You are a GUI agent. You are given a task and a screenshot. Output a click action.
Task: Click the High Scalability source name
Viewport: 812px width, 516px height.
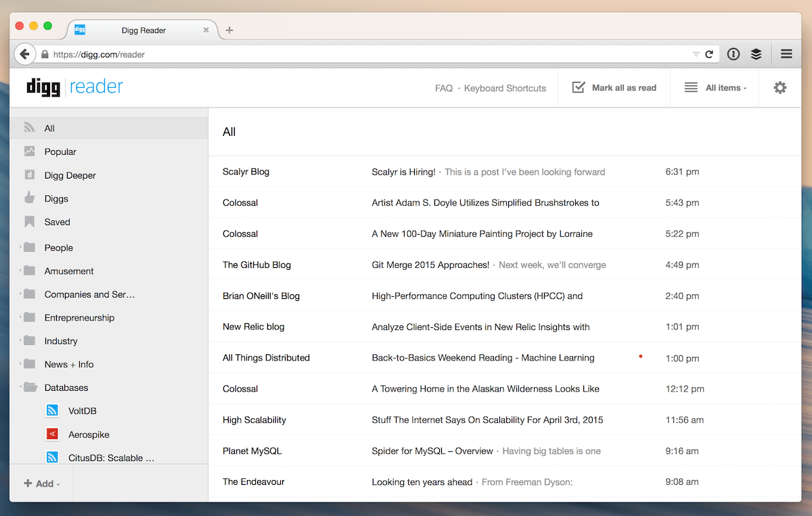click(x=254, y=420)
